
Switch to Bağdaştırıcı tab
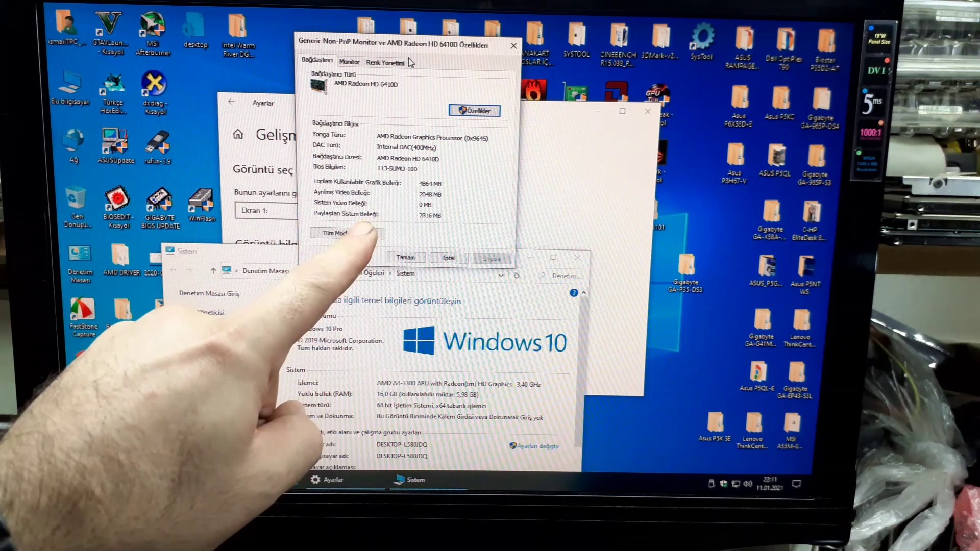[x=317, y=60]
